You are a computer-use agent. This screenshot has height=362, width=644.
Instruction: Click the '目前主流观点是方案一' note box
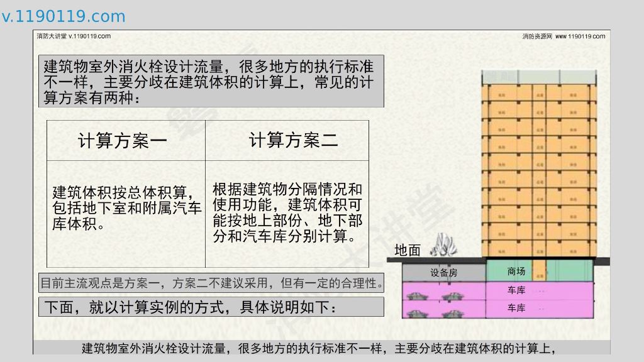coord(211,283)
